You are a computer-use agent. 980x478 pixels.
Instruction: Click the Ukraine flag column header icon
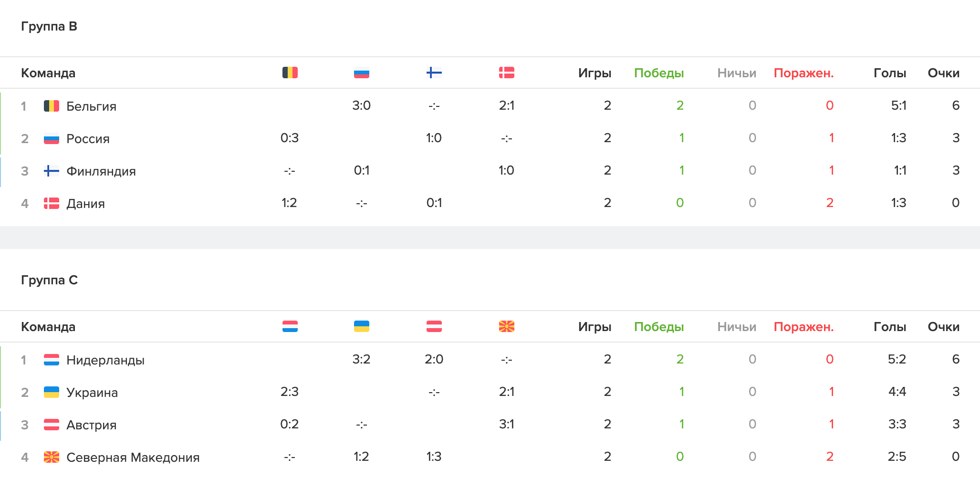361,326
